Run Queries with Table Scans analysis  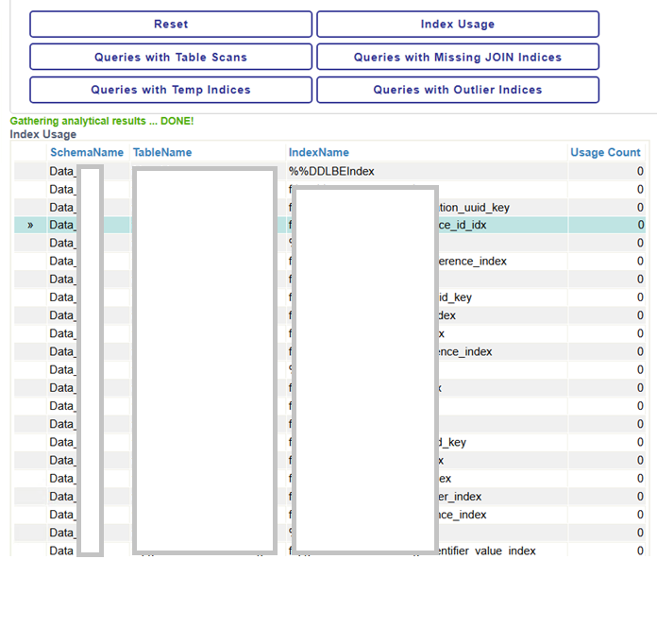click(x=171, y=58)
